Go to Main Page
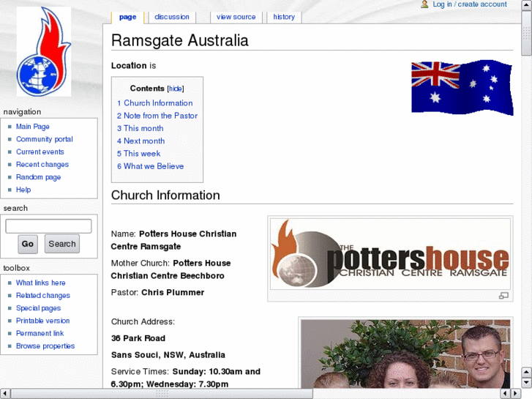 tap(33, 127)
